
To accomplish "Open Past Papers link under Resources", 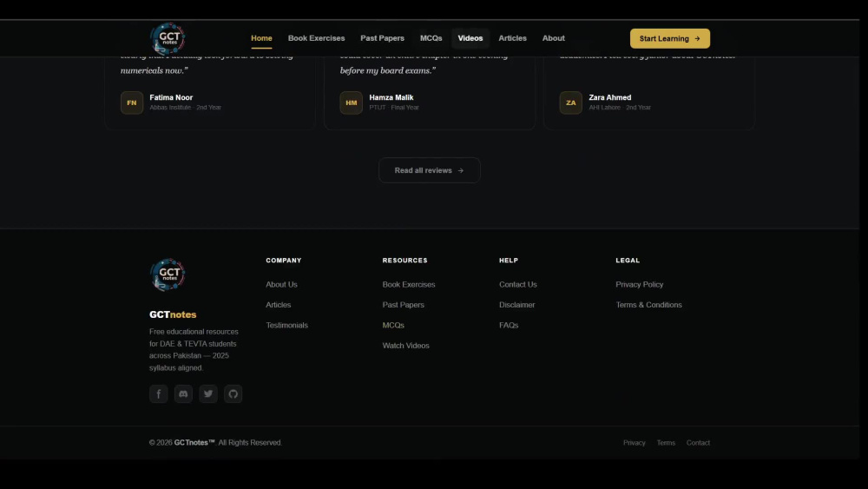I will point(403,305).
